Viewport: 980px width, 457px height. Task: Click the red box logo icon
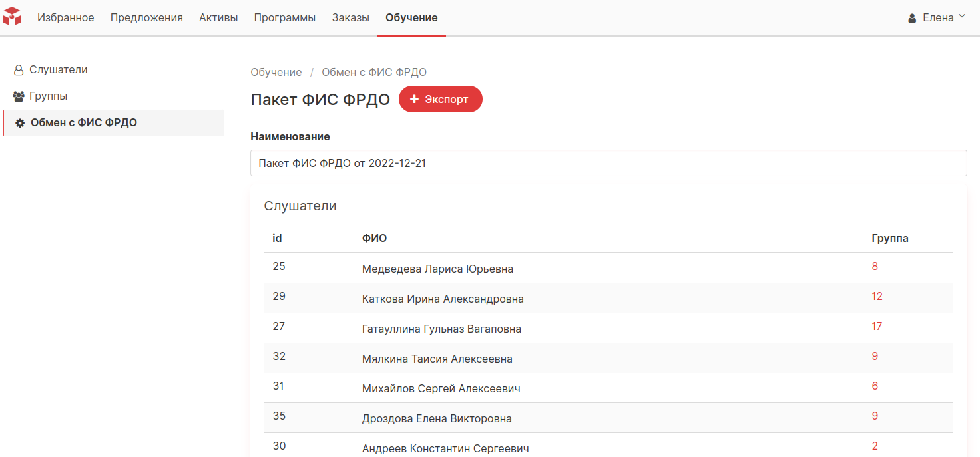point(12,17)
